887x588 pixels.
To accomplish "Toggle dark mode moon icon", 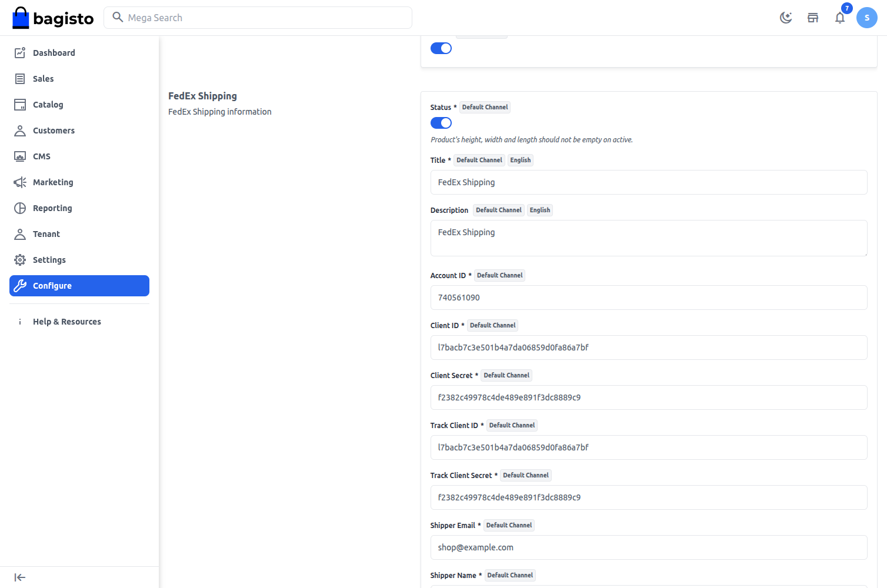I will tap(786, 18).
